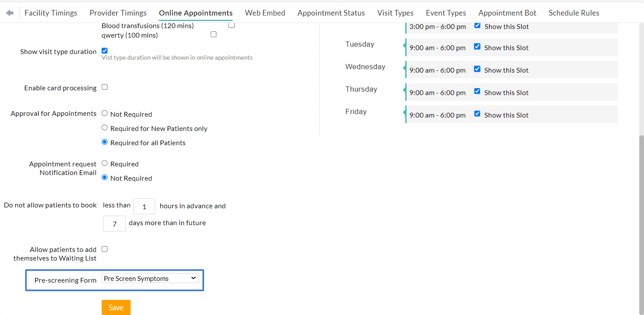
Task: Open the Appointment Bot tab
Action: click(507, 13)
